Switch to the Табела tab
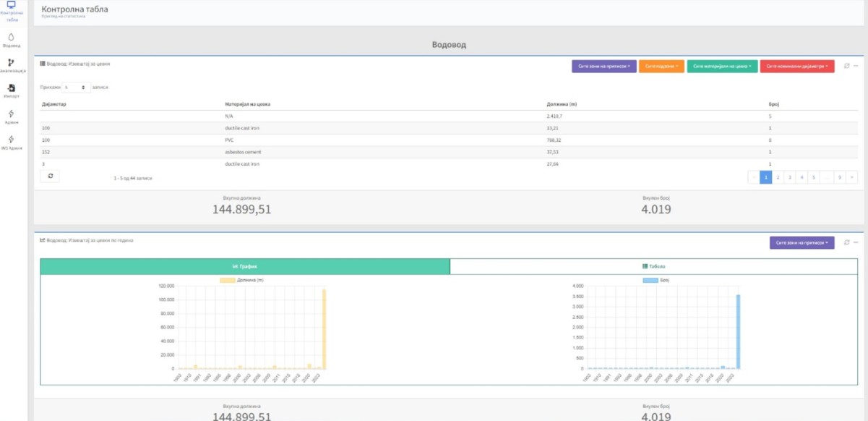Screen dimensions: 868x421 coord(653,266)
